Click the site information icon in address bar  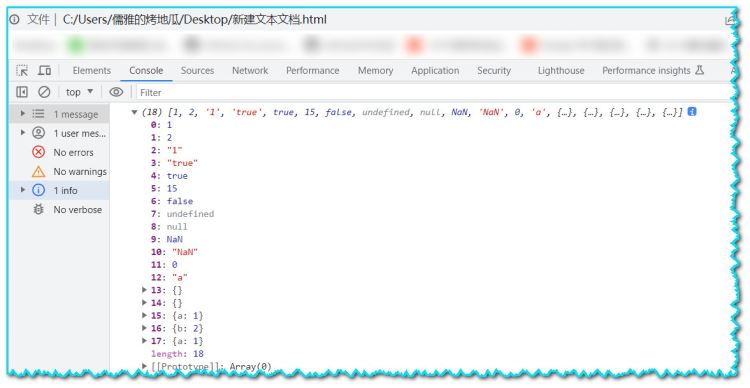[15, 19]
